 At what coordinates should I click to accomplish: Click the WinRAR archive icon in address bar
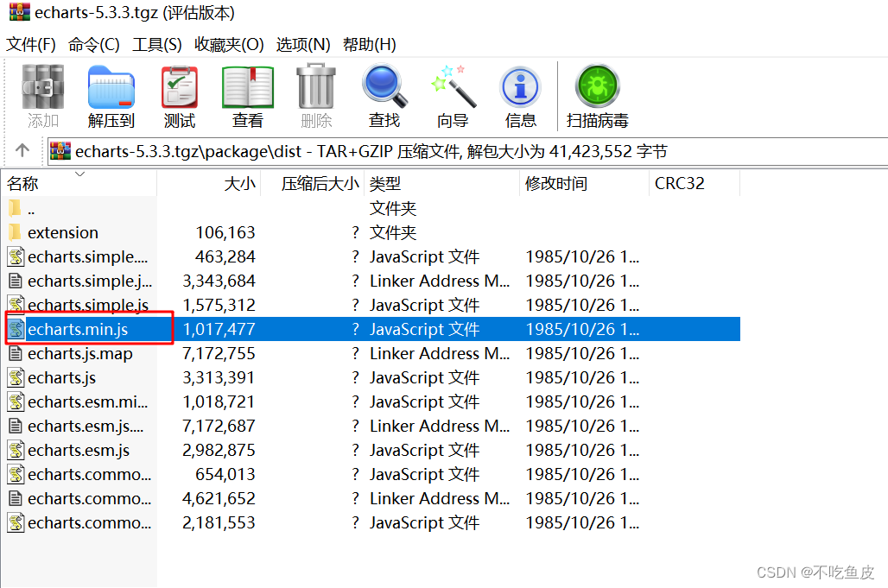click(60, 151)
